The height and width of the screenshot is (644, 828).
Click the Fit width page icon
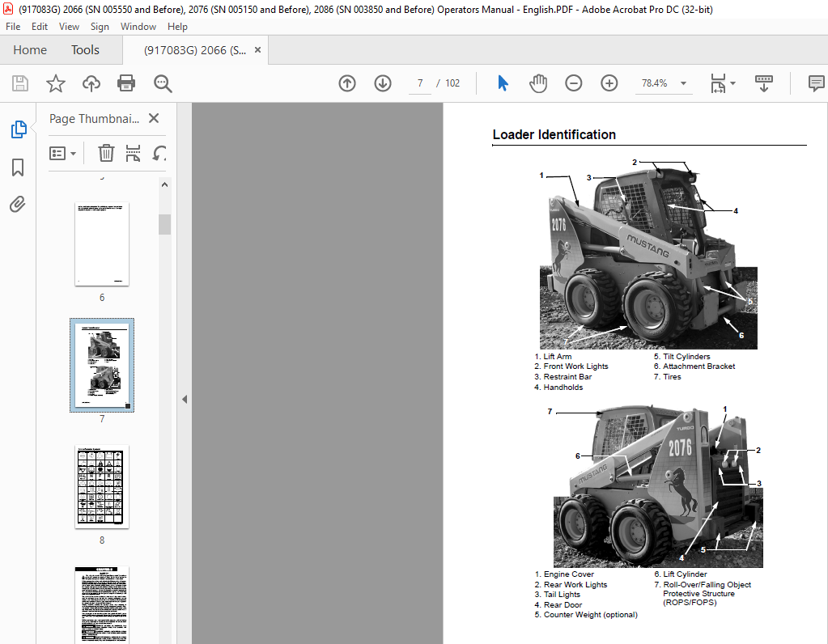pyautogui.click(x=718, y=83)
